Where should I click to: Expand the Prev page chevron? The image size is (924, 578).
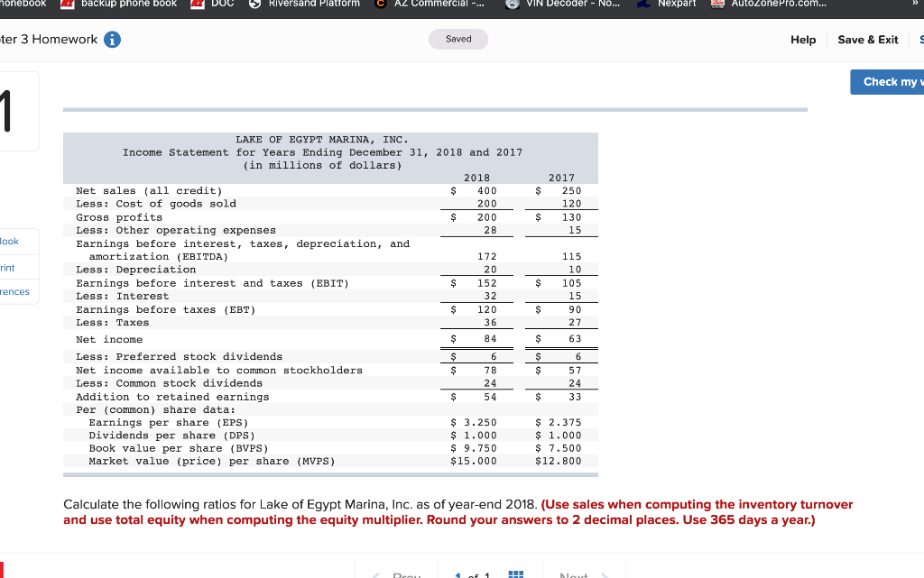(376, 574)
